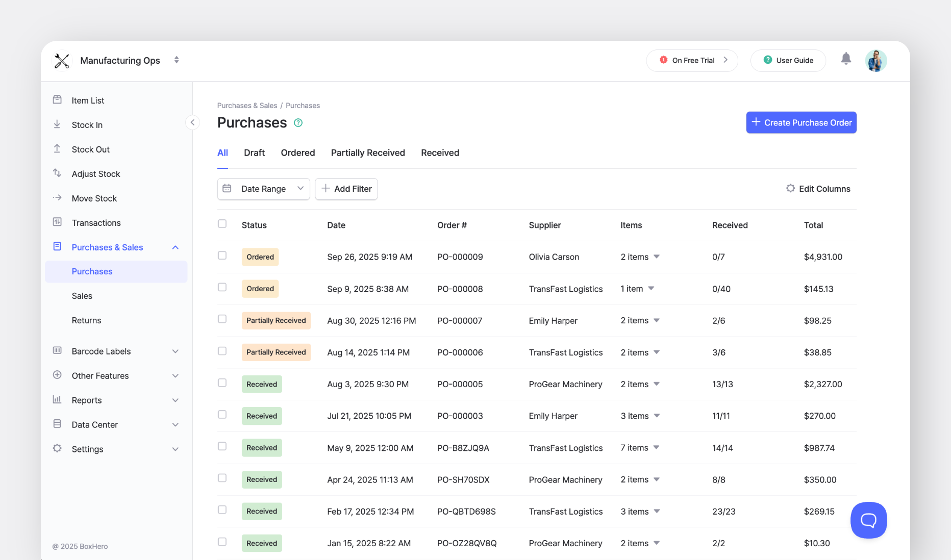
Task: Switch to the Partially Received tab
Action: tap(368, 152)
